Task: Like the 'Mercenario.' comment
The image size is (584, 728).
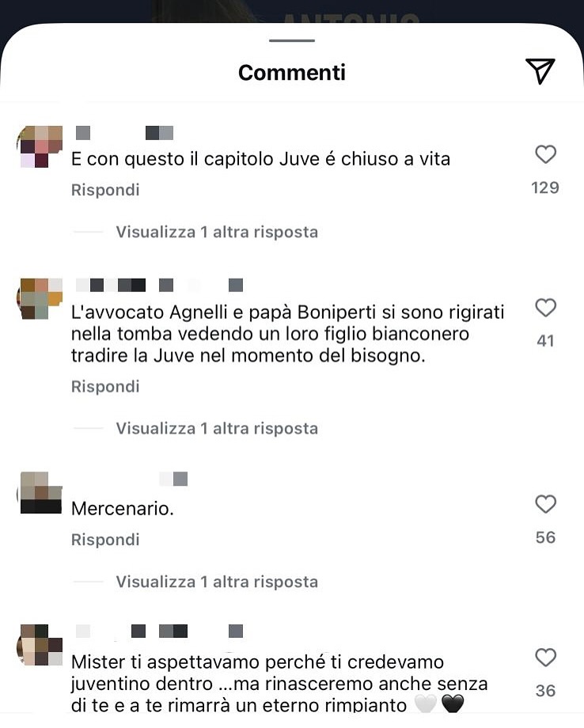Action: point(545,504)
